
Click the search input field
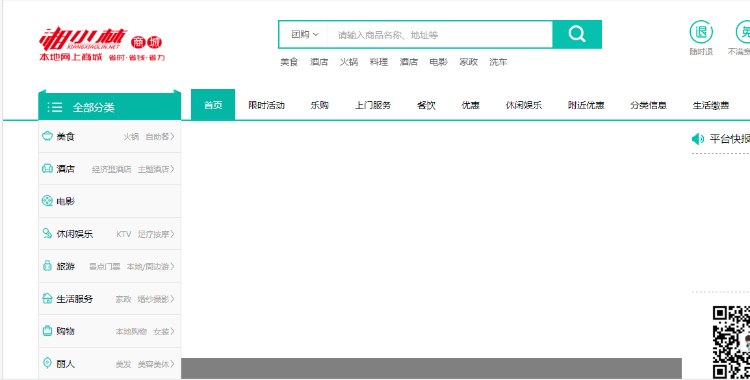[x=440, y=34]
